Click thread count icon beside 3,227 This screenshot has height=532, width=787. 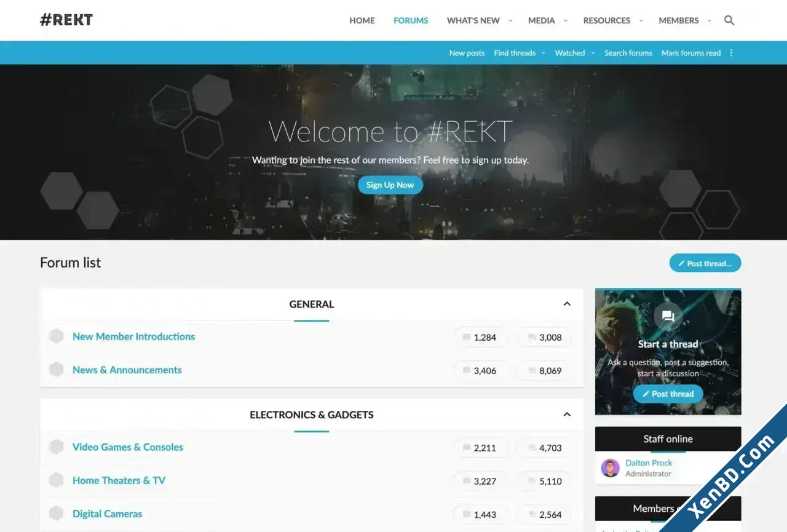tap(467, 481)
